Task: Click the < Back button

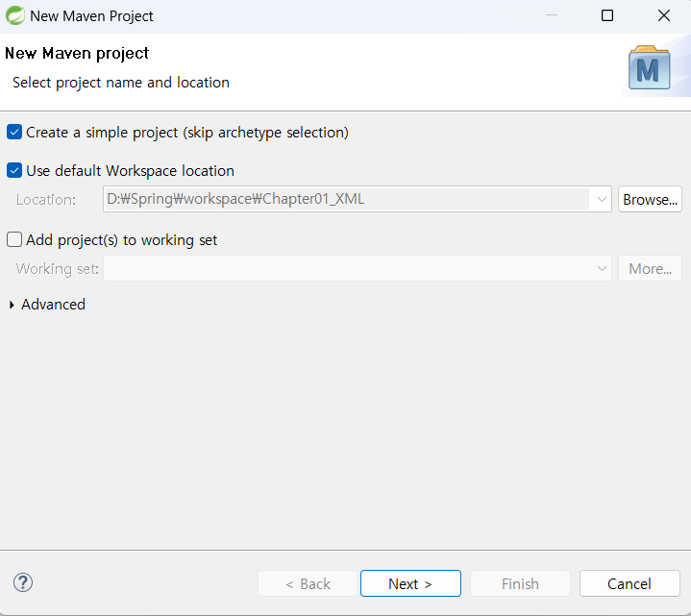Action: click(308, 583)
